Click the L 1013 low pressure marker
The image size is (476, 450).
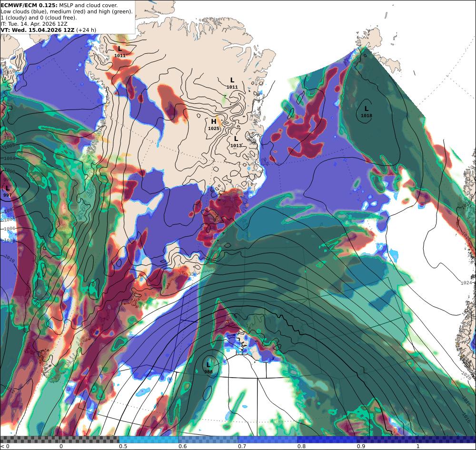tap(236, 142)
